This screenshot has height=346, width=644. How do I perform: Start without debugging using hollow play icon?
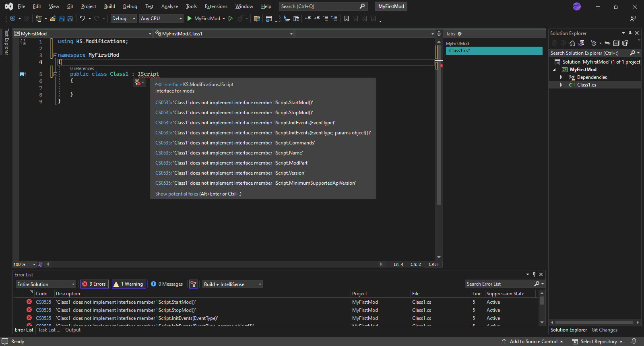click(x=231, y=19)
